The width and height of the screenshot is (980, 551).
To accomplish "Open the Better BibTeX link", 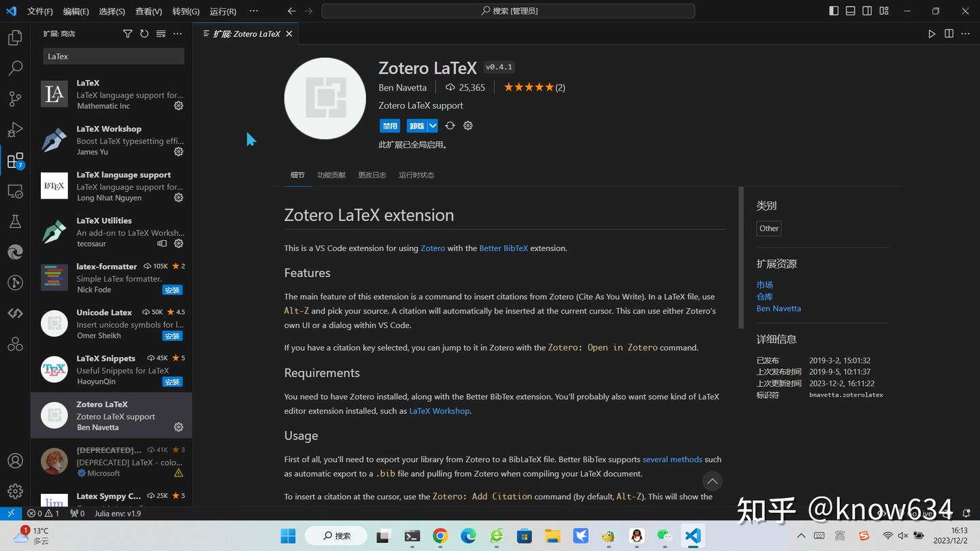I will (503, 248).
